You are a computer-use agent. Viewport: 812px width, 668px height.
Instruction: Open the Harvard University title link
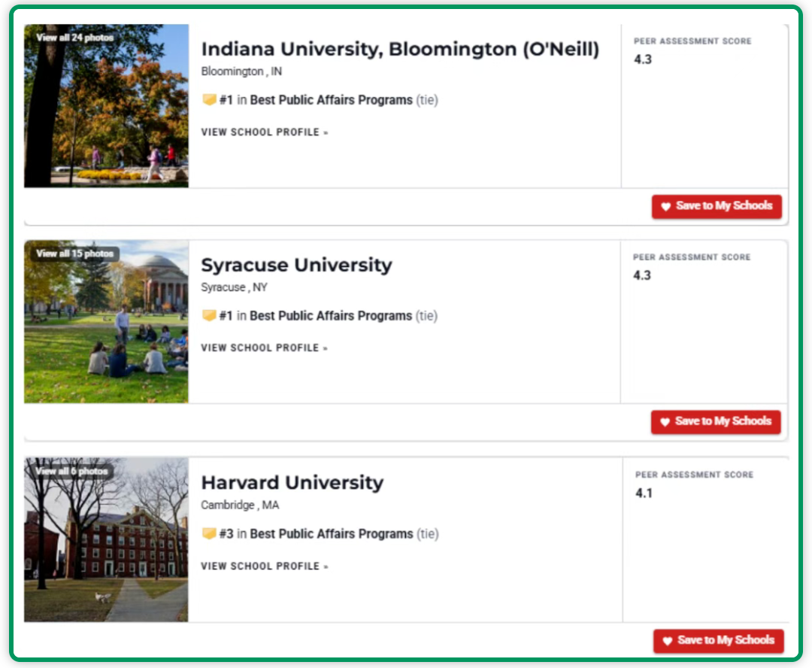coord(292,483)
